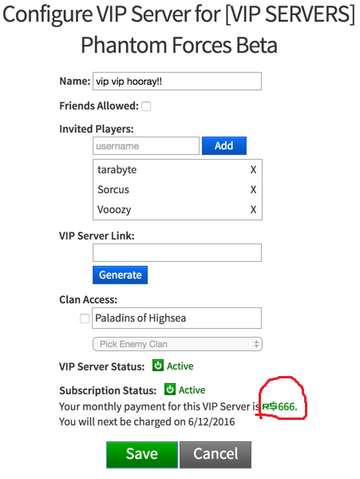Click the Active text beside Subscription Status
360x479 pixels.
(x=192, y=390)
